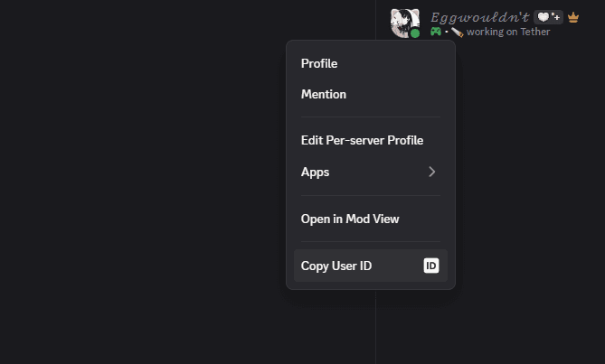The height and width of the screenshot is (364, 605).
Task: Expand the Apps chevron arrow
Action: click(431, 172)
